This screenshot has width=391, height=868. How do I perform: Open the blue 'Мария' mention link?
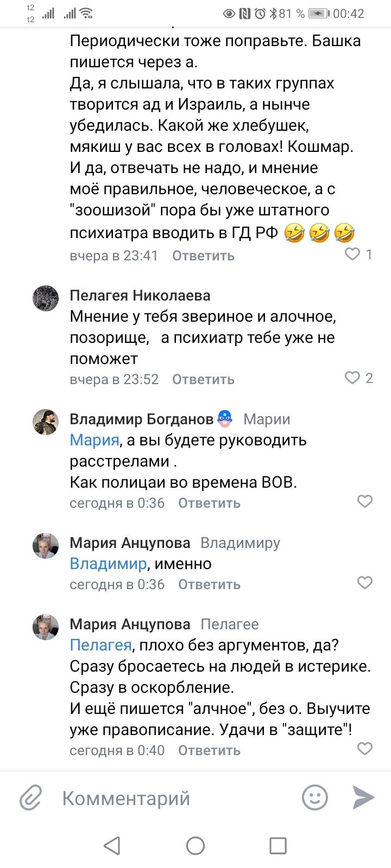click(94, 440)
